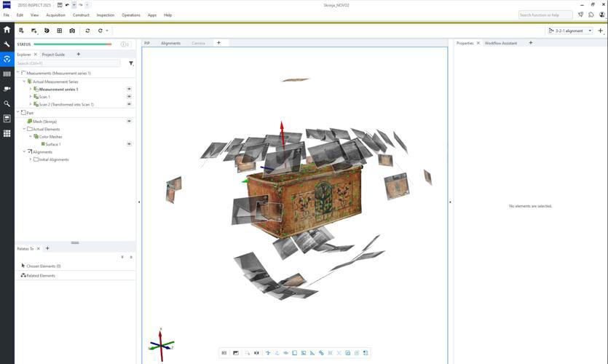Click the camera snapshot icon in toolbar

72,31
